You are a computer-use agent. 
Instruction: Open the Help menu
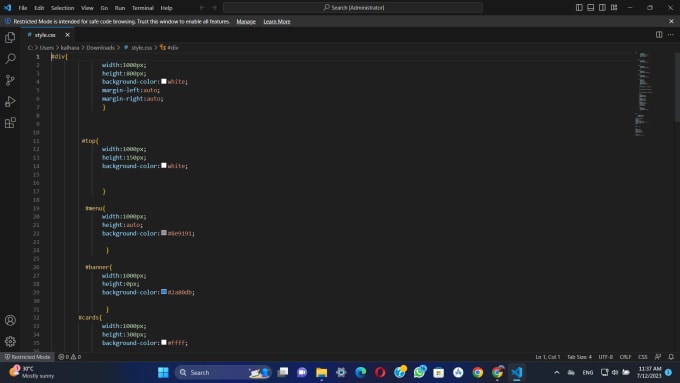click(x=167, y=8)
